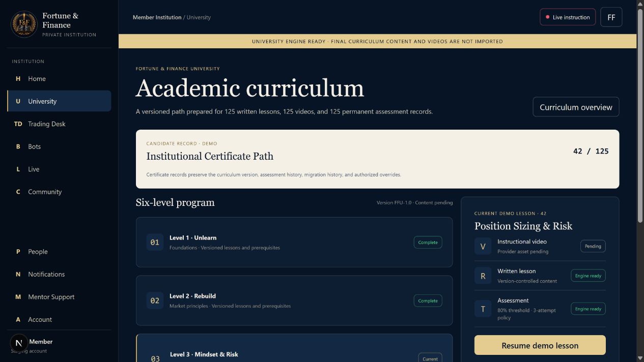Viewport: 644px width, 362px height.
Task: Click the T icon for Assessment
Action: point(483,309)
